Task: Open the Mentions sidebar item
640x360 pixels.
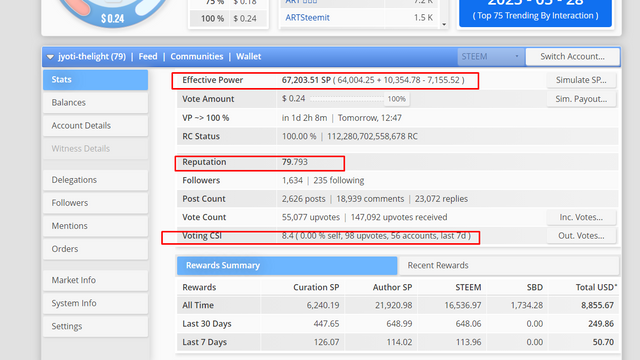Action: pyautogui.click(x=96, y=226)
